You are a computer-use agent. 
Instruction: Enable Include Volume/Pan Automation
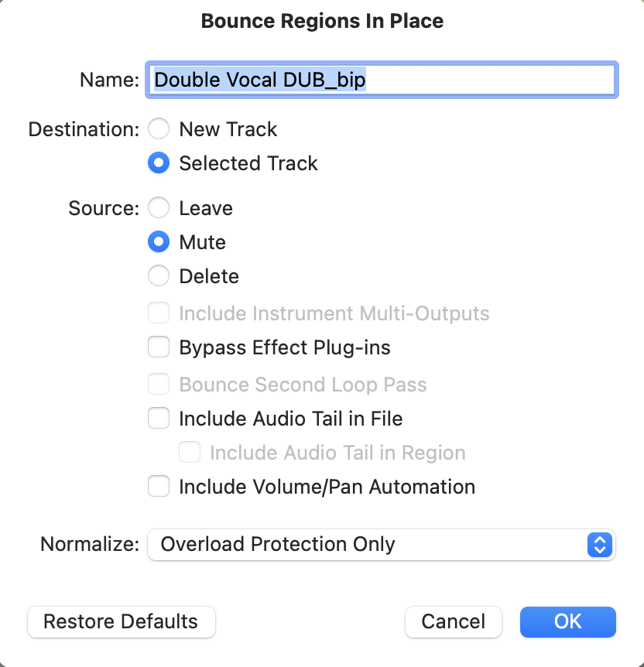(159, 487)
